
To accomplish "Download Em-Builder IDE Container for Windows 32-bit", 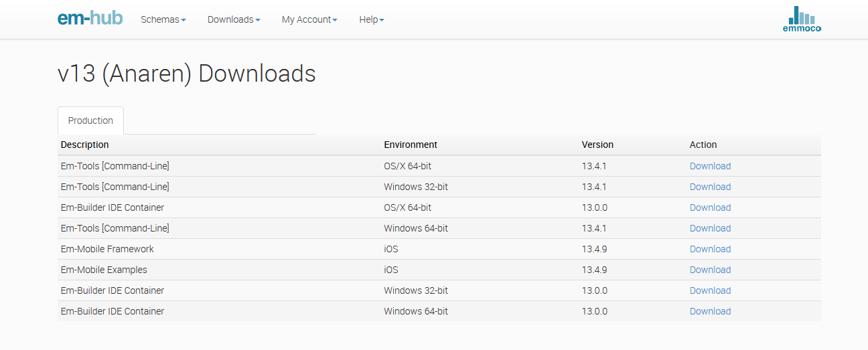I will point(710,290).
